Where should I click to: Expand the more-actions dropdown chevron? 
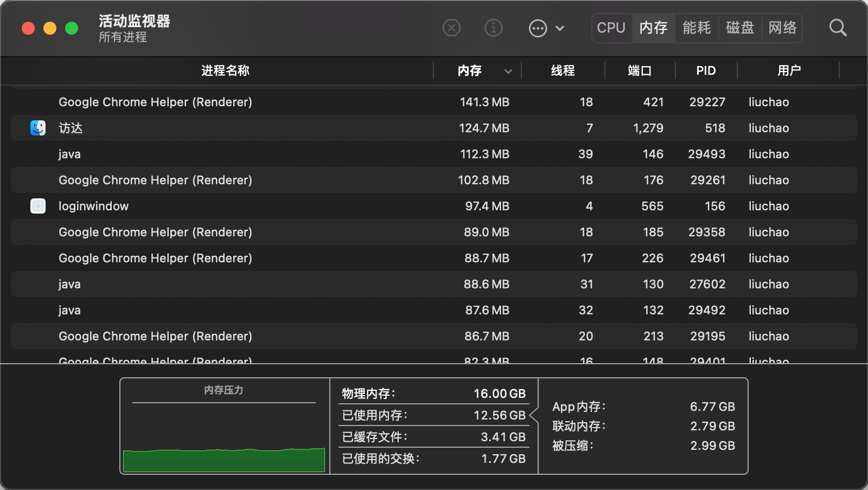(x=560, y=28)
